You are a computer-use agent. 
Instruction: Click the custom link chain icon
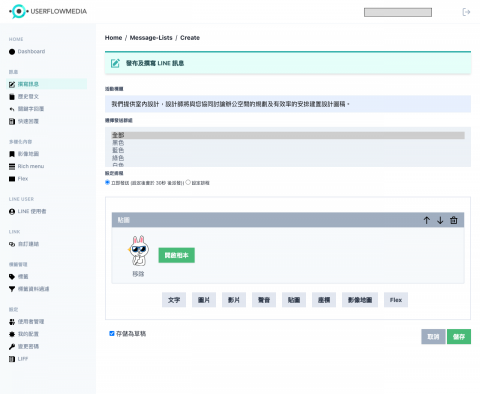(x=12, y=244)
